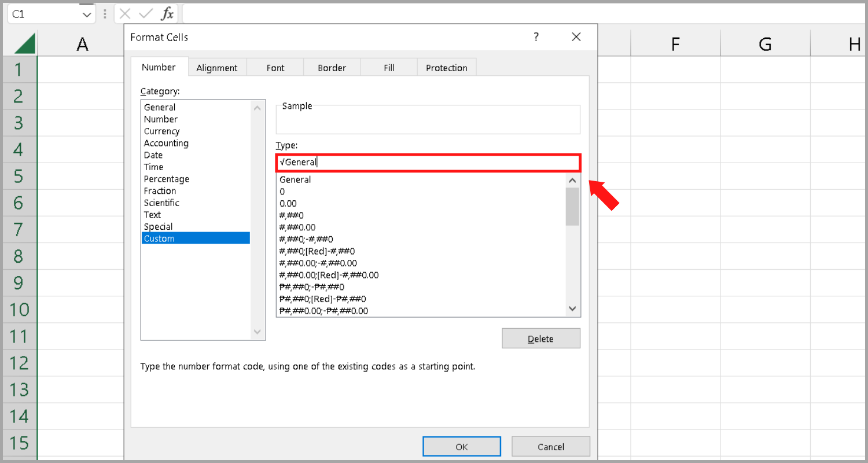Select the Currency category
The image size is (868, 463).
[x=161, y=131]
